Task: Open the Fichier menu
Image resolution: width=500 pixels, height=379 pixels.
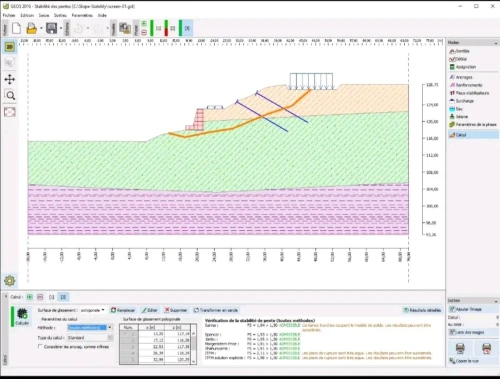Action: pos(9,15)
